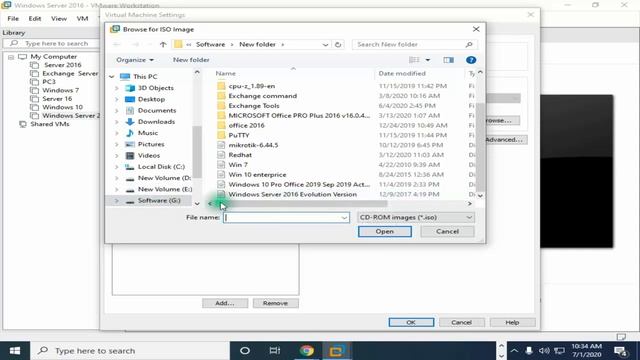Click the Windows Start button
This screenshot has width=640, height=360.
point(15,351)
